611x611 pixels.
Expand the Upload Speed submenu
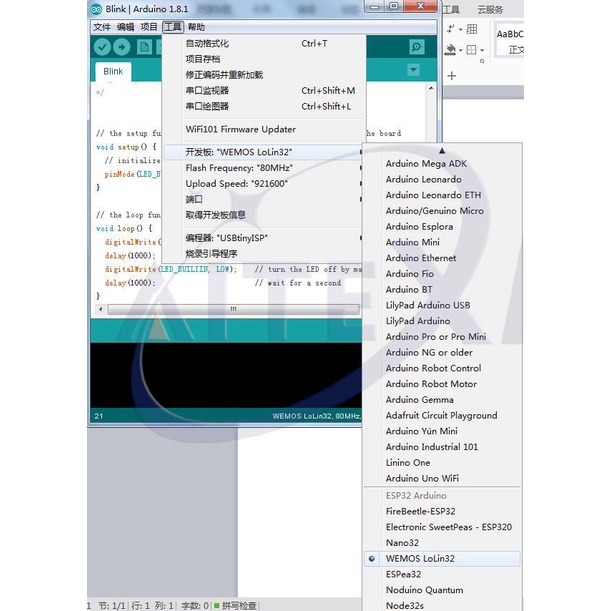point(264,184)
